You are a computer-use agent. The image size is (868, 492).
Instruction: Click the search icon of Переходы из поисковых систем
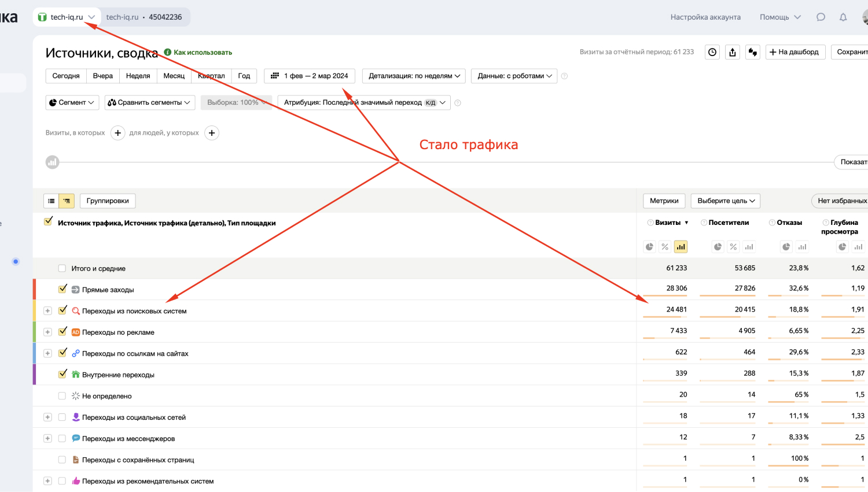[x=76, y=311]
